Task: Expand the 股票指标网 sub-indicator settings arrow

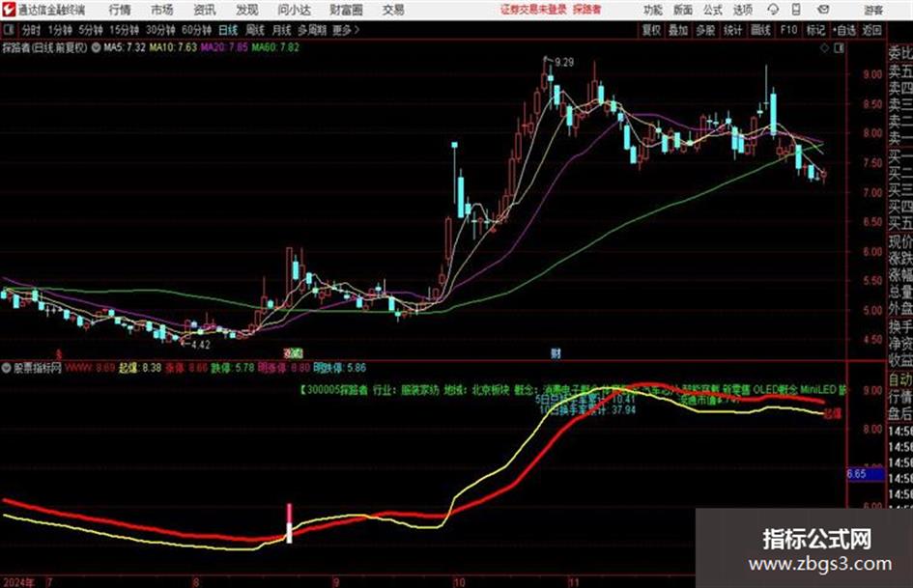Action: 7,368
